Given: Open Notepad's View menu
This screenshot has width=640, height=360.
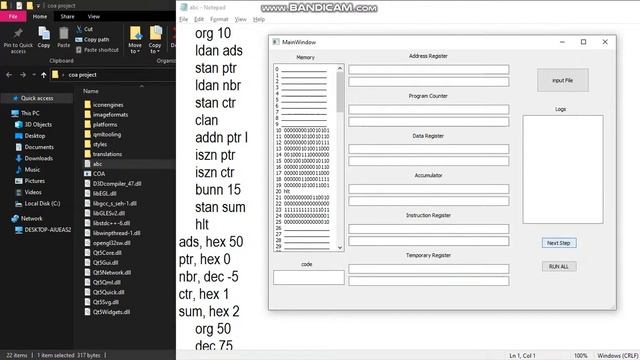Looking at the screenshot, I should pos(240,19).
